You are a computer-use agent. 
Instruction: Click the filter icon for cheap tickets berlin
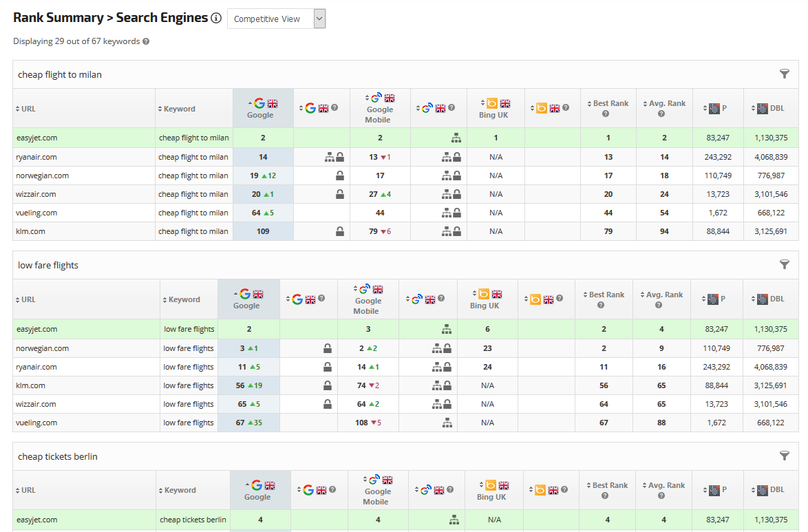[784, 456]
